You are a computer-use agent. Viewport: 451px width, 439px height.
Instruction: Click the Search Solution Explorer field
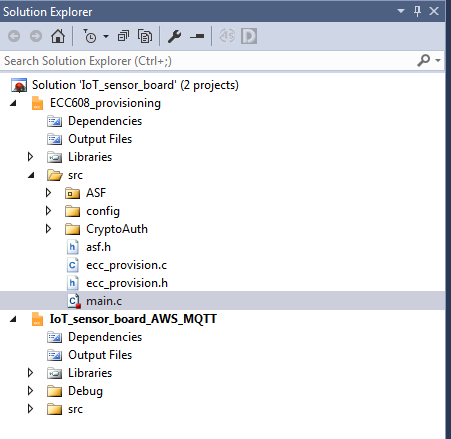pyautogui.click(x=208, y=61)
